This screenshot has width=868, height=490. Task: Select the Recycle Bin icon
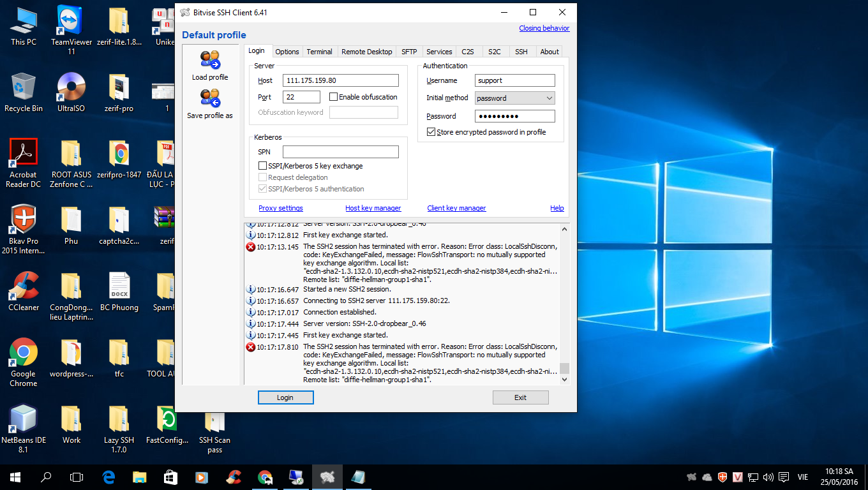pos(24,87)
